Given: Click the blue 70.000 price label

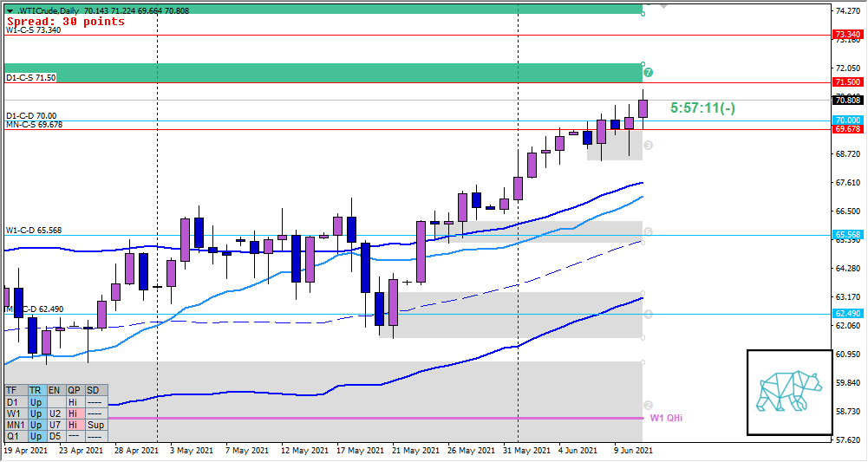Looking at the screenshot, I should click(x=846, y=120).
